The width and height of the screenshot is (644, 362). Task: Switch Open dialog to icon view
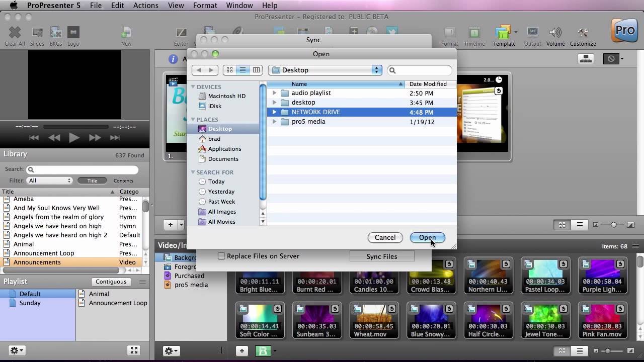pyautogui.click(x=229, y=70)
